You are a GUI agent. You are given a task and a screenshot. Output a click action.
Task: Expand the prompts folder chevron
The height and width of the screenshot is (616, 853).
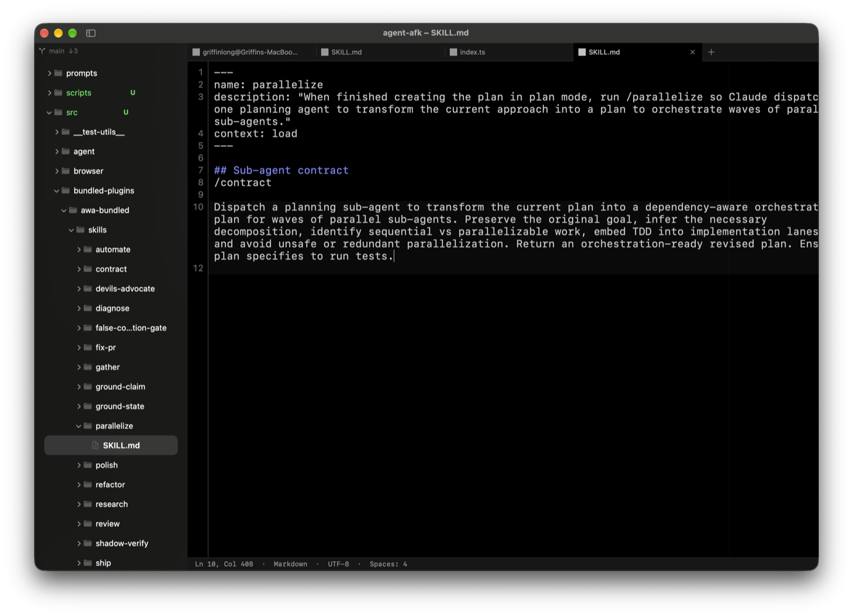(49, 73)
